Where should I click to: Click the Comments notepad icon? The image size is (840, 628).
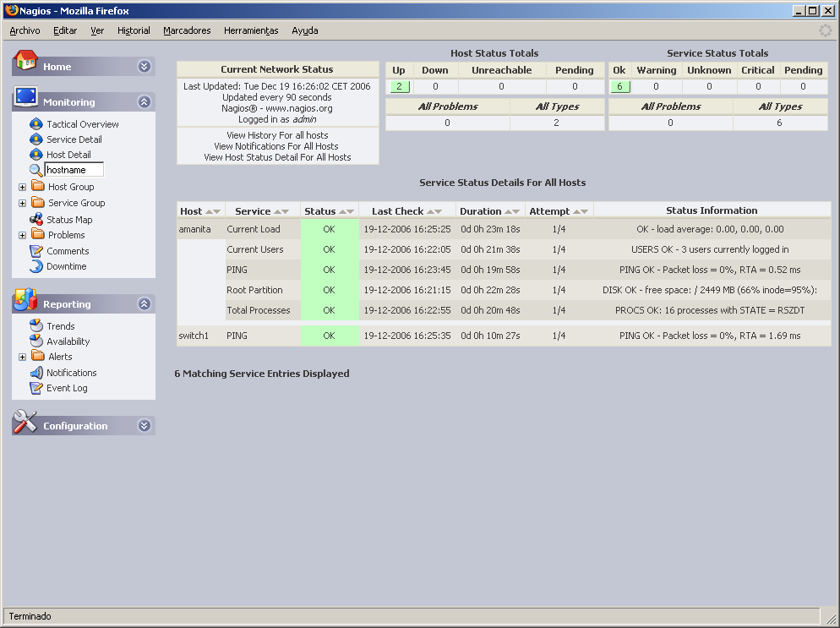[x=35, y=251]
